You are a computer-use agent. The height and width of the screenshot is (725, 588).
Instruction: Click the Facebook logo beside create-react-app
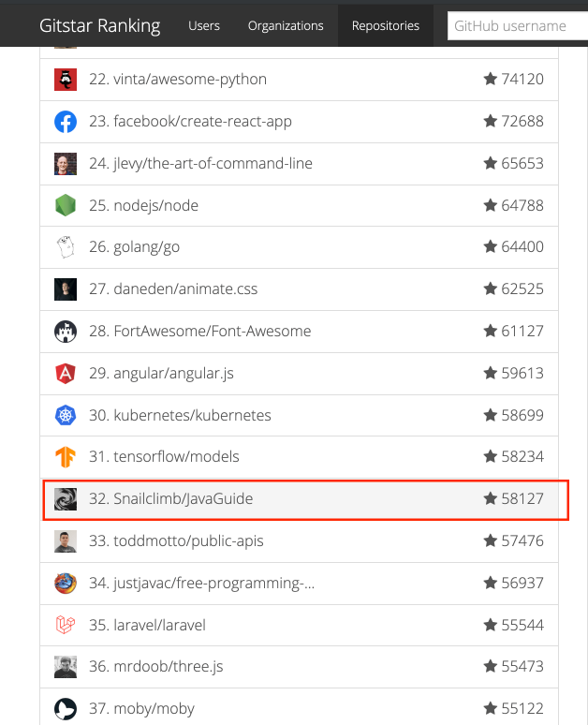tap(66, 122)
